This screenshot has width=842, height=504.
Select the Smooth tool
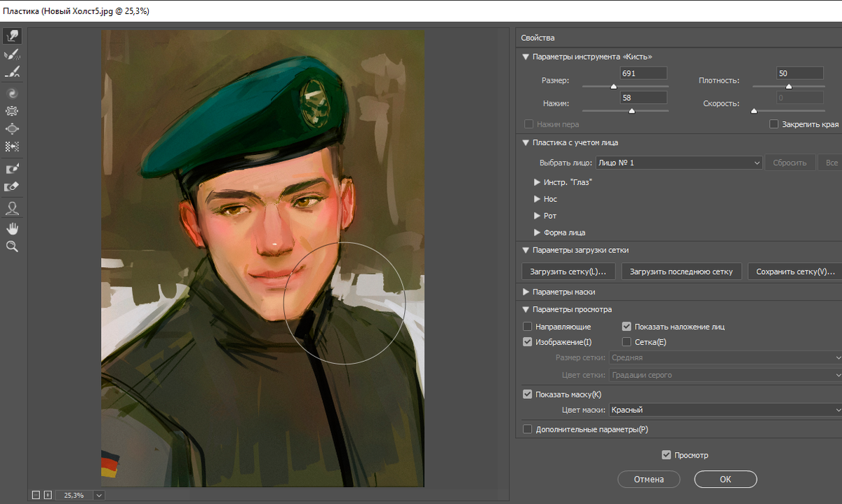(x=12, y=72)
